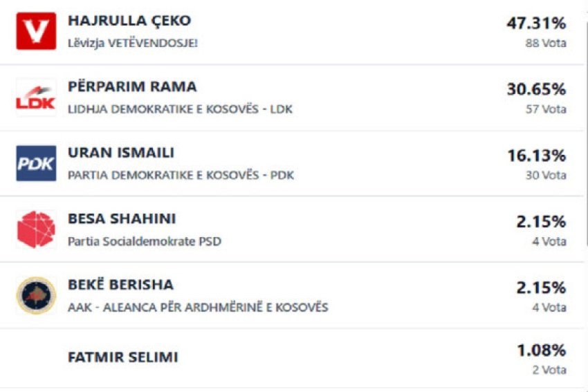Open candidate Besa Shahini
This screenshot has width=588, height=392.
122,219
